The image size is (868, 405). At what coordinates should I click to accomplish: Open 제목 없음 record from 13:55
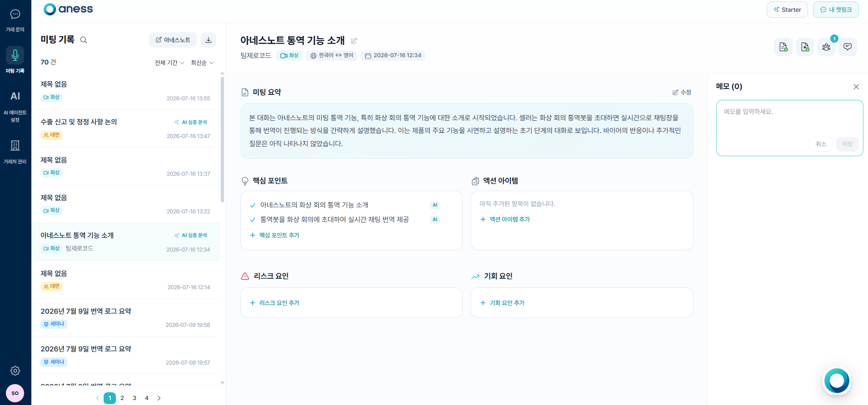(125, 91)
